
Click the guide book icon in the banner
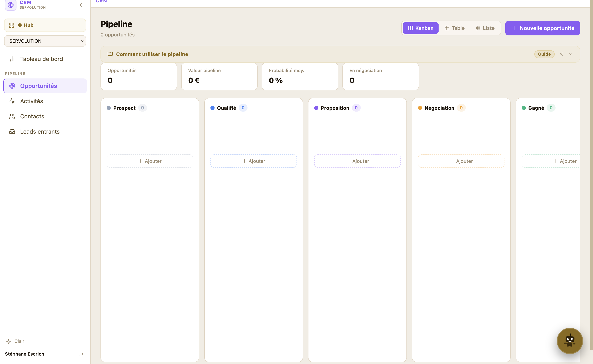pos(110,54)
